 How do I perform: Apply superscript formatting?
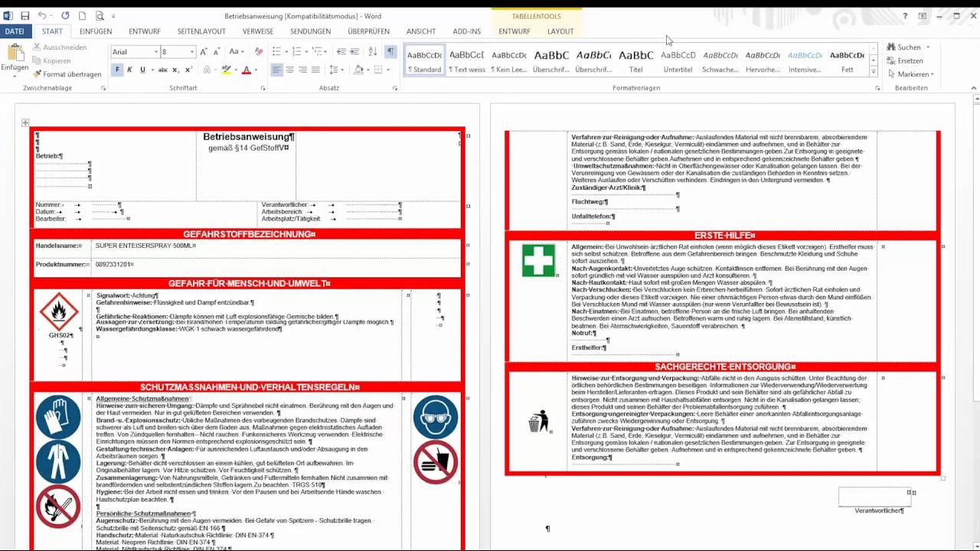click(x=188, y=70)
